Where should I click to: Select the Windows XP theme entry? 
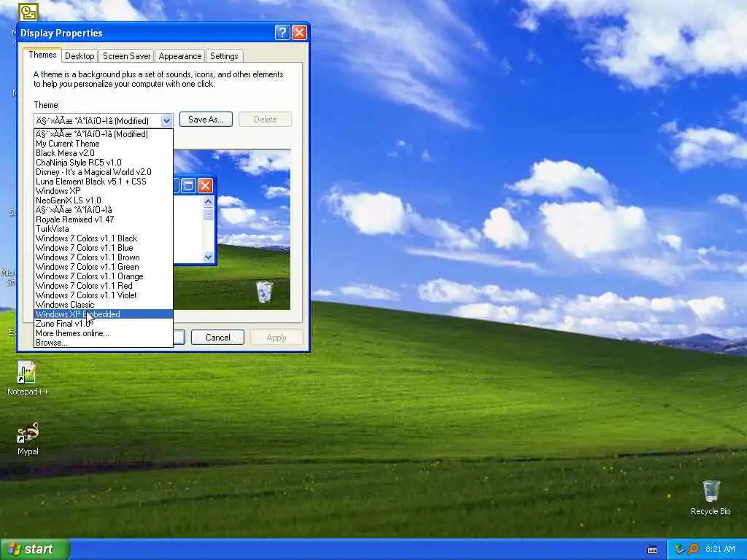click(104, 191)
